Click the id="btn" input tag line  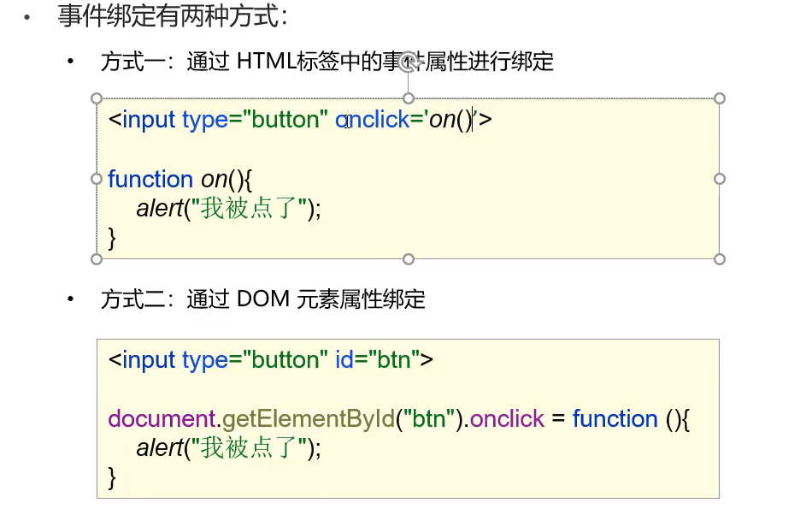(x=270, y=360)
